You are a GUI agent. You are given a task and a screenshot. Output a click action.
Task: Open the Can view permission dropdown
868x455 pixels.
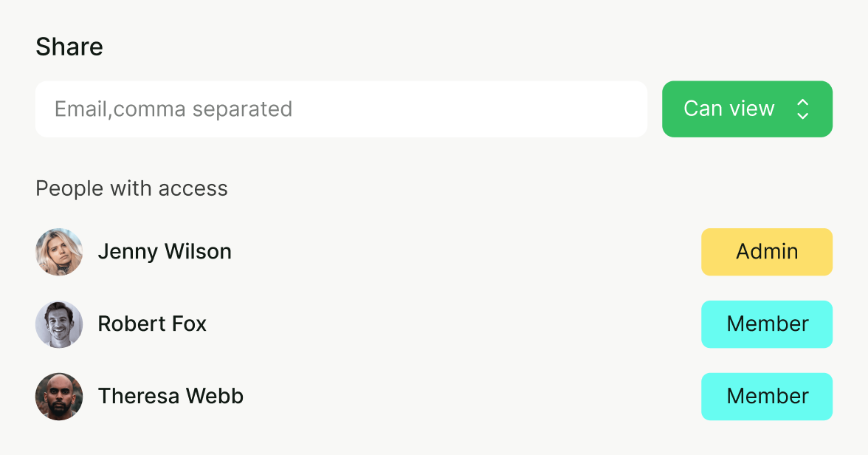click(x=747, y=109)
